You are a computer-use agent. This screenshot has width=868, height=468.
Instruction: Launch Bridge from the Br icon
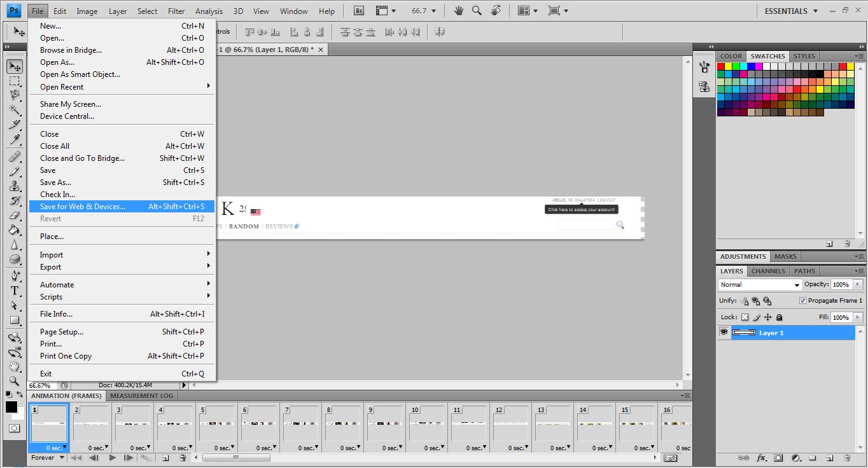pos(359,11)
